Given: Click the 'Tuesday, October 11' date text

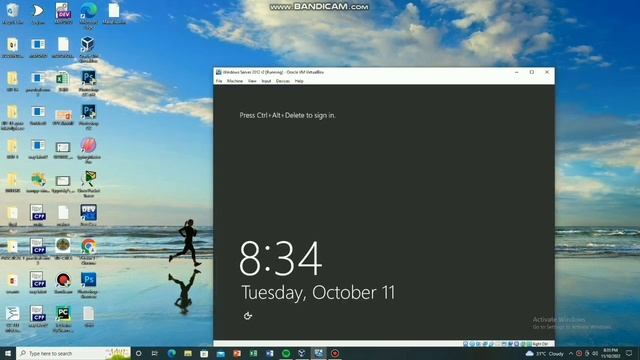Looking at the screenshot, I should pyautogui.click(x=318, y=293).
